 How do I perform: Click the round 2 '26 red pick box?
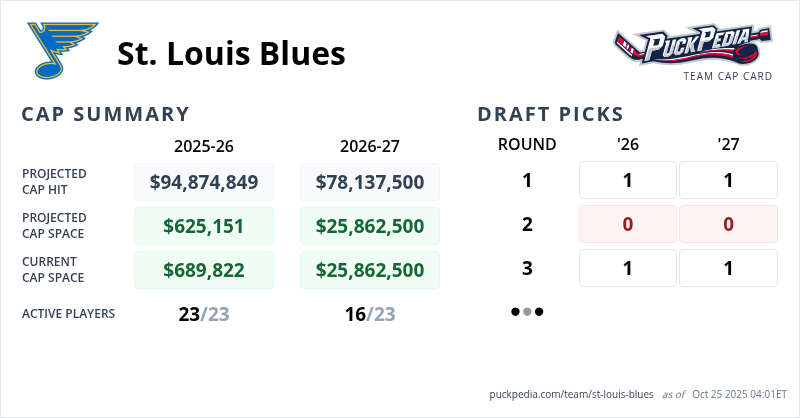(x=628, y=224)
